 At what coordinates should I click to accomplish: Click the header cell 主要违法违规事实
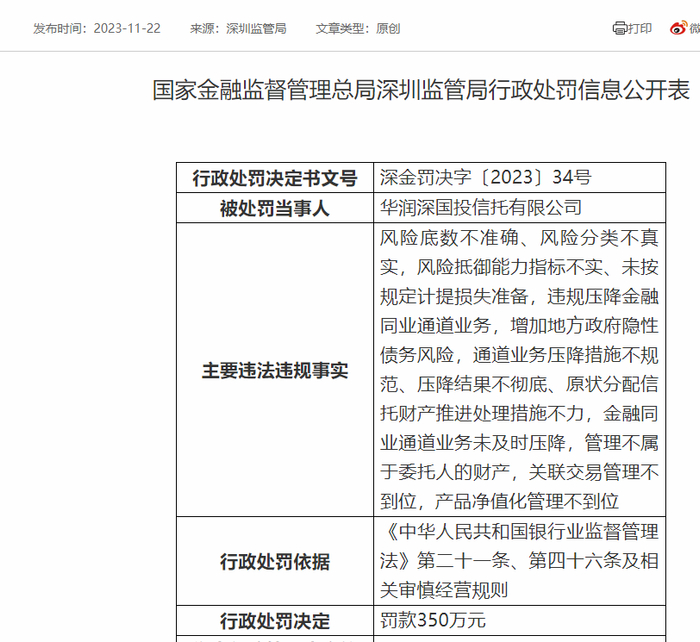click(275, 370)
